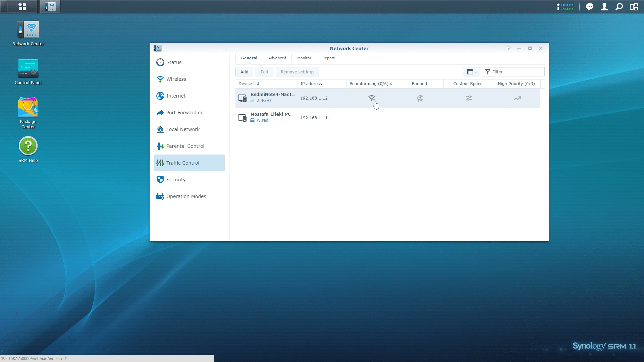Screen dimensions: 644x362
Task: Click the Wired connection label
Action: (x=262, y=120)
